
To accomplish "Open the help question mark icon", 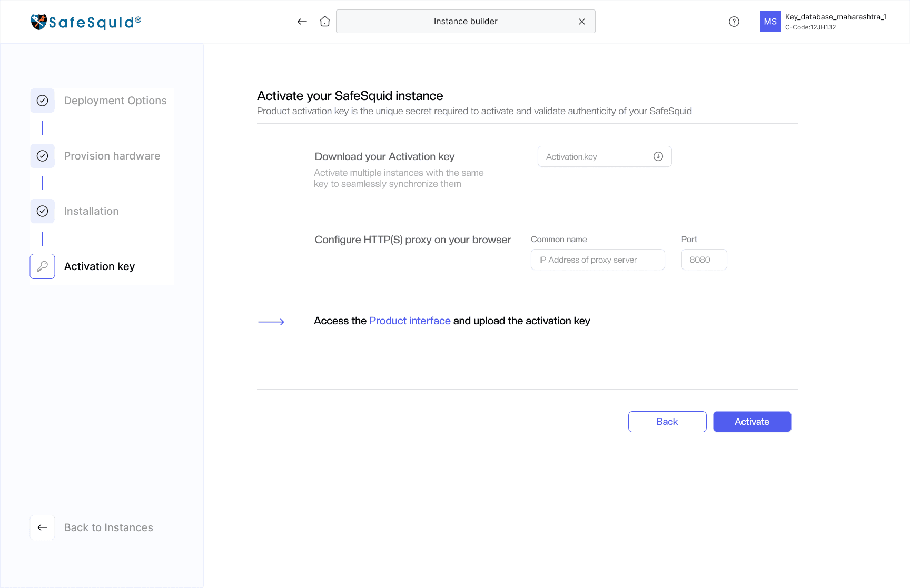I will pos(734,22).
